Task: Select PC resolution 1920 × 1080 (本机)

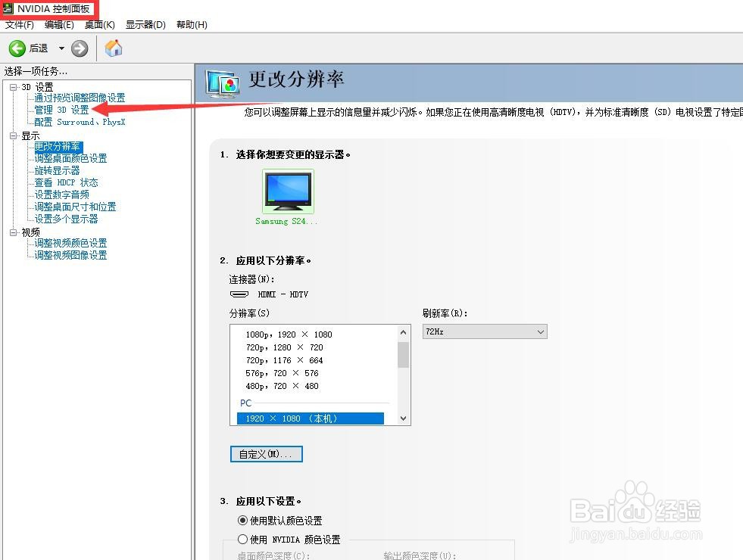Action: 310,418
